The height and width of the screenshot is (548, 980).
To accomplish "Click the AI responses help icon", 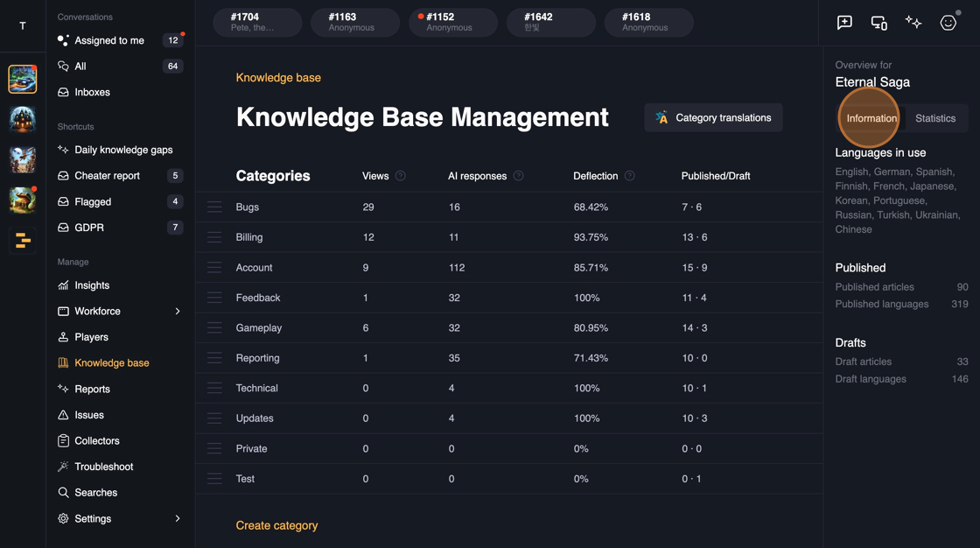I will click(x=518, y=176).
